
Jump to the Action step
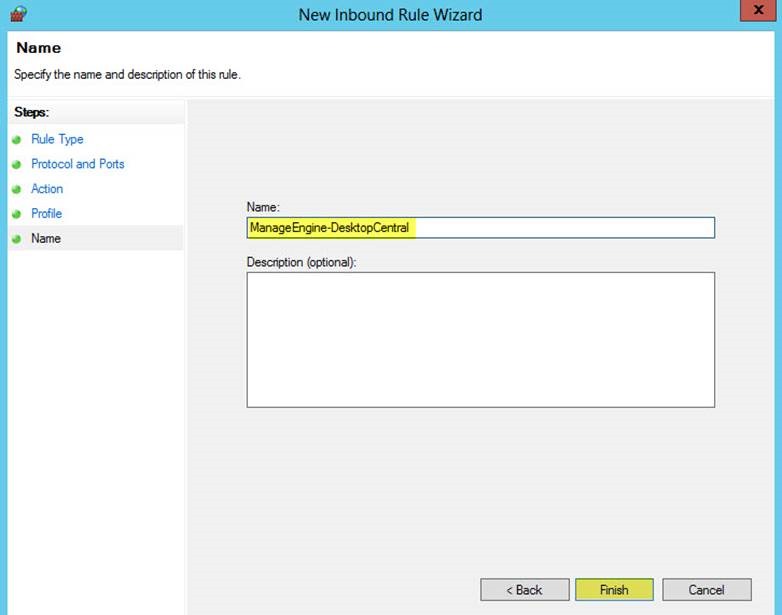pyautogui.click(x=47, y=189)
